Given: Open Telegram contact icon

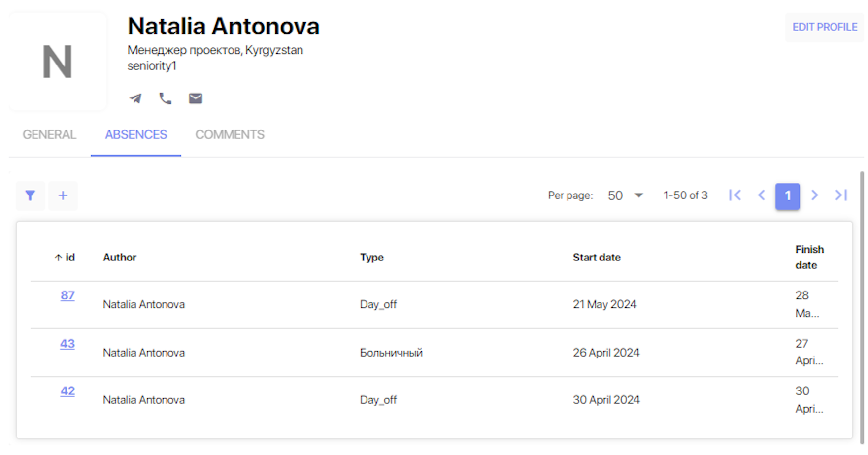Looking at the screenshot, I should [x=135, y=98].
